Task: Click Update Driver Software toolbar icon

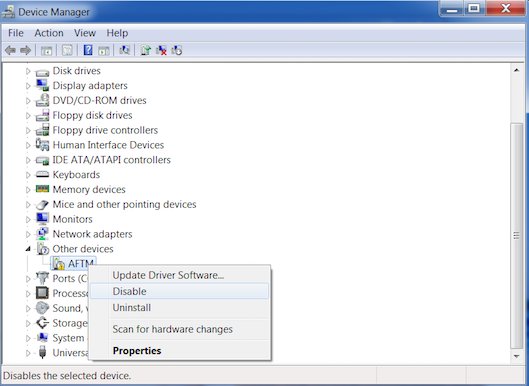Action: (146, 50)
